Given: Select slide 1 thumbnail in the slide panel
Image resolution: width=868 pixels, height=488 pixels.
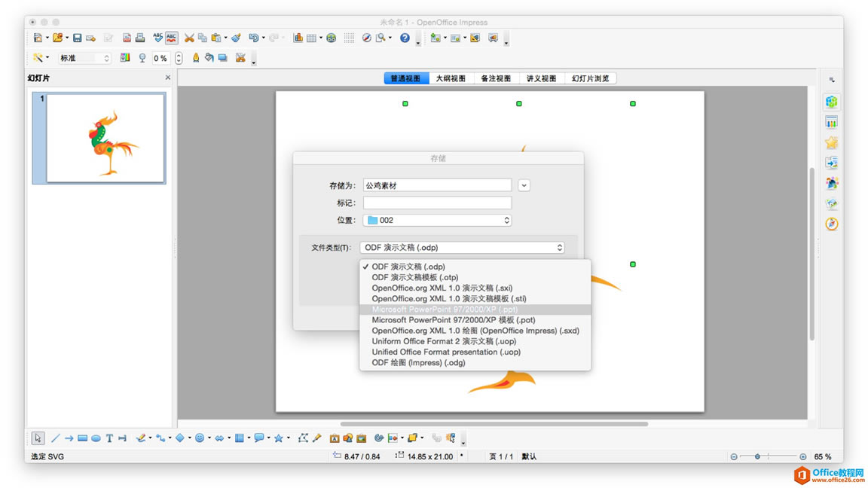Looking at the screenshot, I should point(99,136).
